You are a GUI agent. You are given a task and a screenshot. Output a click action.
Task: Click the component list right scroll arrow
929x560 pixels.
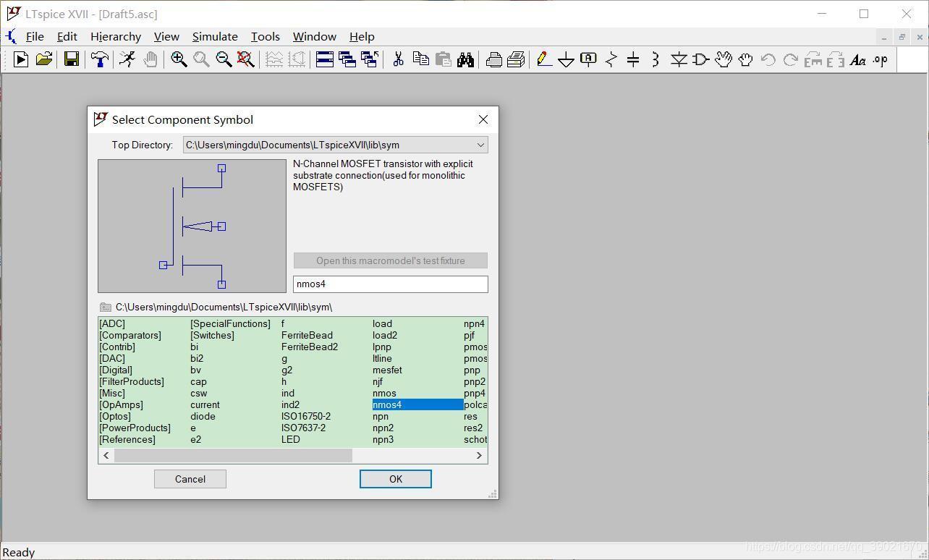[479, 455]
